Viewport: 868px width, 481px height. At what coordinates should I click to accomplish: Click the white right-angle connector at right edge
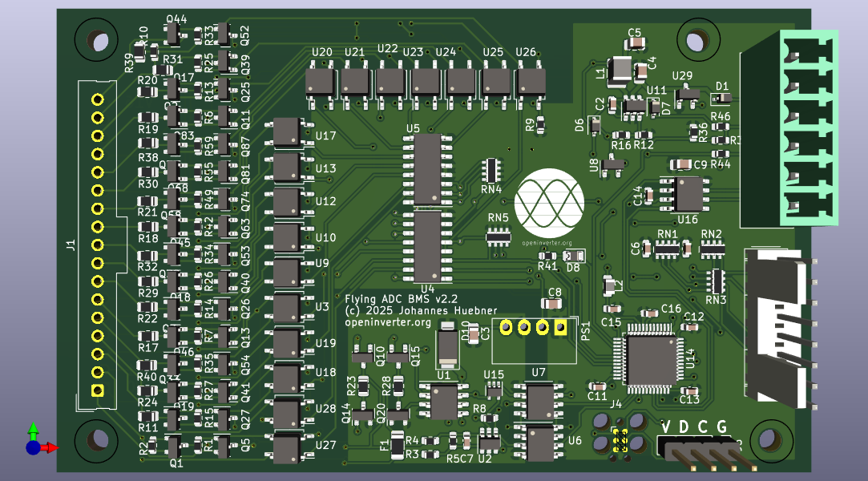point(780,329)
